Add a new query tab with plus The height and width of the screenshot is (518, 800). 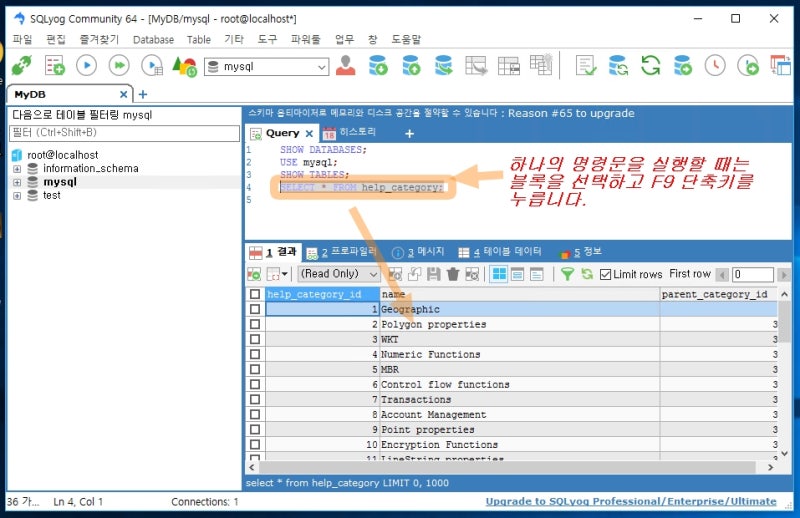(409, 134)
